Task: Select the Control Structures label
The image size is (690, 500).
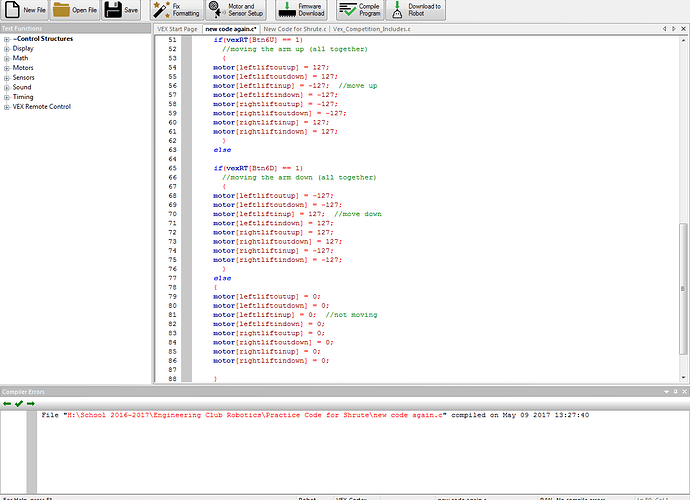Action: pyautogui.click(x=43, y=39)
